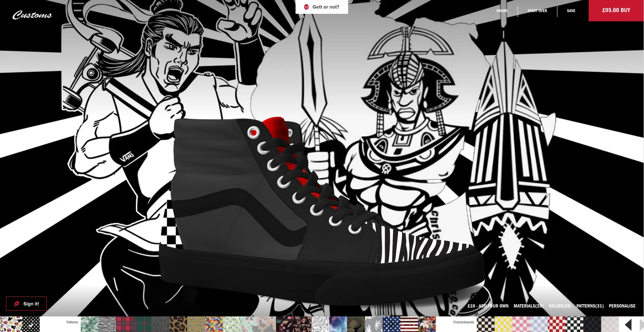Open the £10 - Add Your Own tab
The height and width of the screenshot is (332, 644).
[x=488, y=306]
